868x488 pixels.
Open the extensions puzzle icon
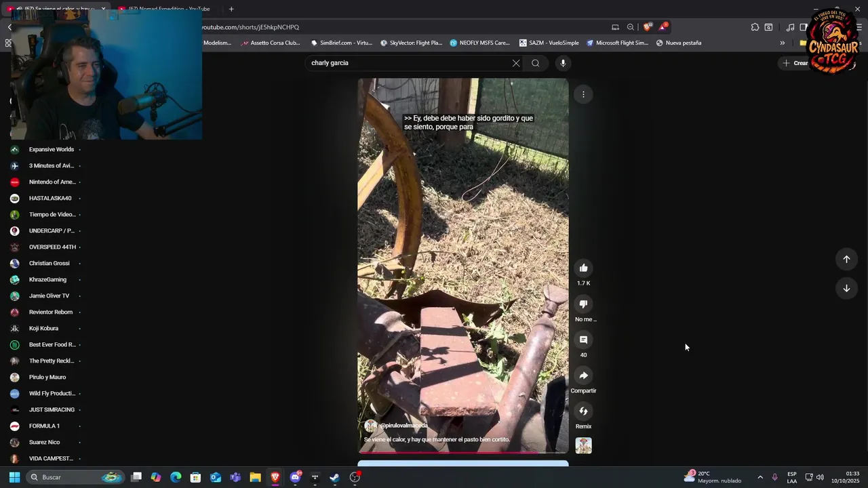point(755,27)
